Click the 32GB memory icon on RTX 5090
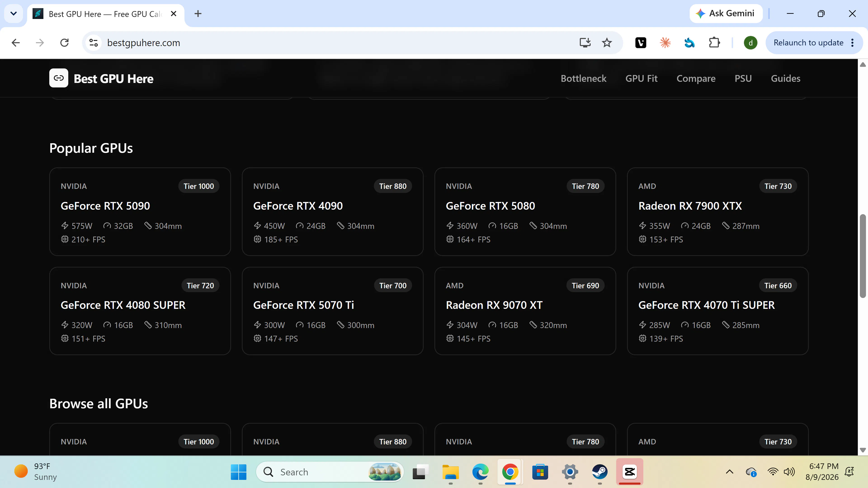 tap(107, 226)
